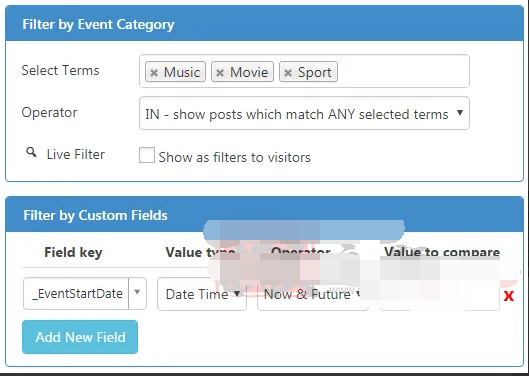This screenshot has height=376, width=529.
Task: Click the Live Filter label text
Action: 76,154
